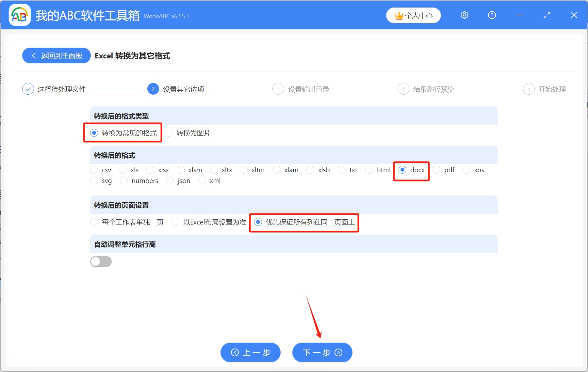Click the crown icon on 个人中心

(399, 15)
